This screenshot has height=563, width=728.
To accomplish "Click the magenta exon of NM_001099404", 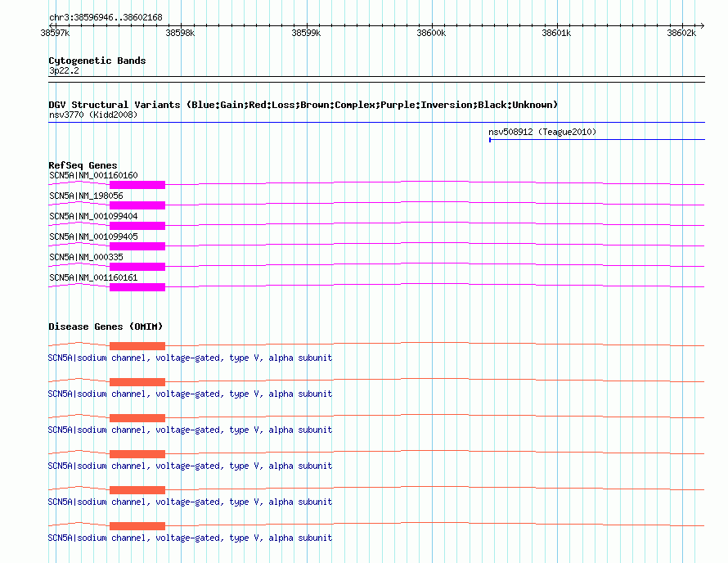I will (x=137, y=226).
